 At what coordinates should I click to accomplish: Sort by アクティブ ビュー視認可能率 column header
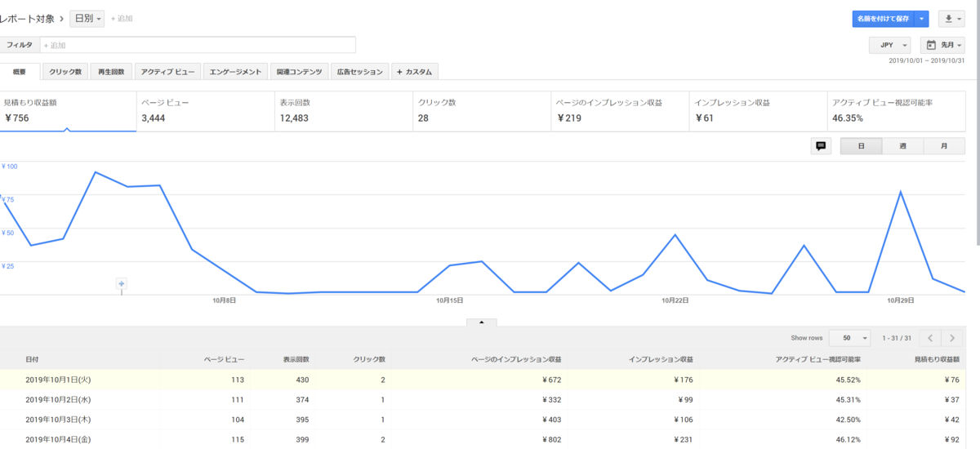click(819, 359)
